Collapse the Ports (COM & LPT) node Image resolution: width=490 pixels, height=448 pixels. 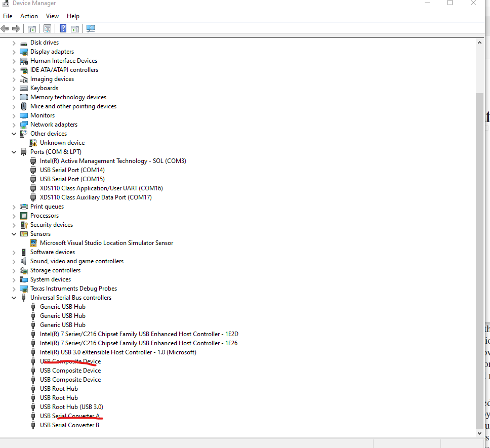14,152
